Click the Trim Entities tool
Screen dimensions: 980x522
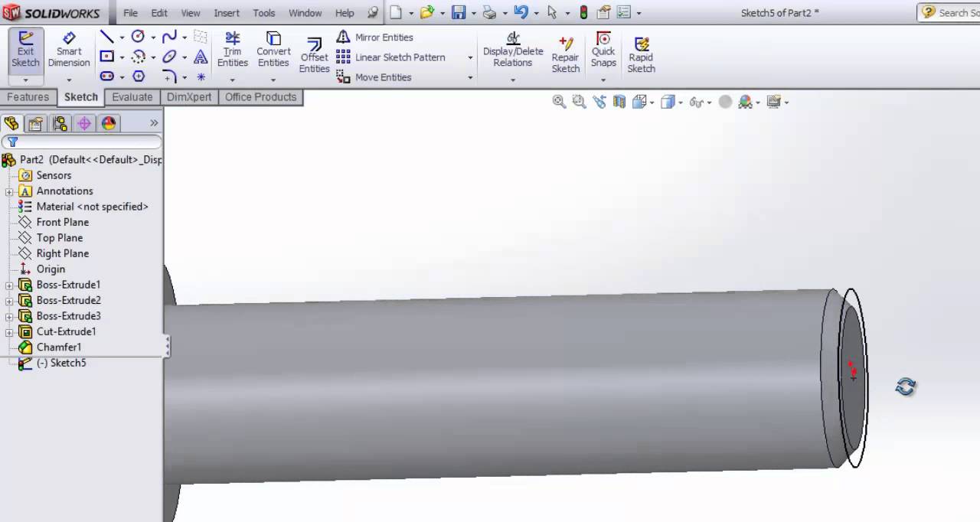tap(232, 50)
